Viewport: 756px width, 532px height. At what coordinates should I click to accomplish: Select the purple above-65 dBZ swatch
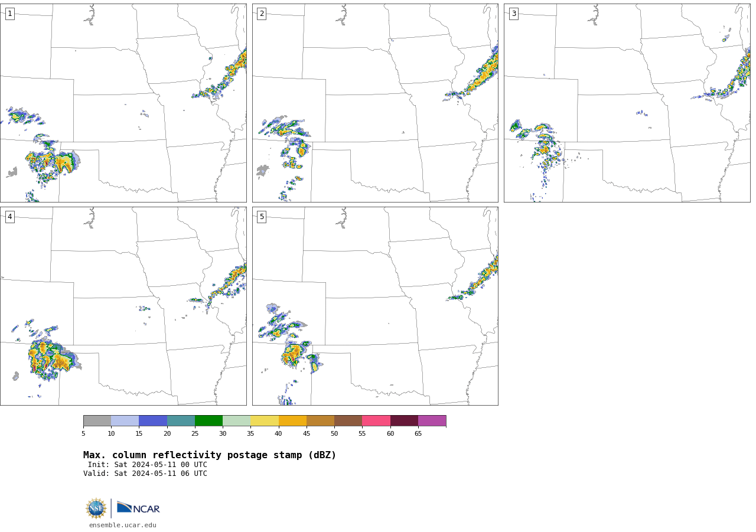pos(432,421)
